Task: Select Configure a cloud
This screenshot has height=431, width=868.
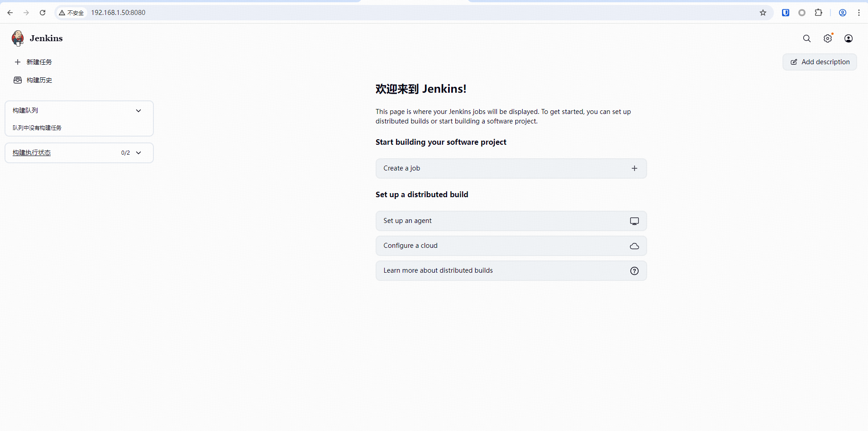Action: click(511, 246)
